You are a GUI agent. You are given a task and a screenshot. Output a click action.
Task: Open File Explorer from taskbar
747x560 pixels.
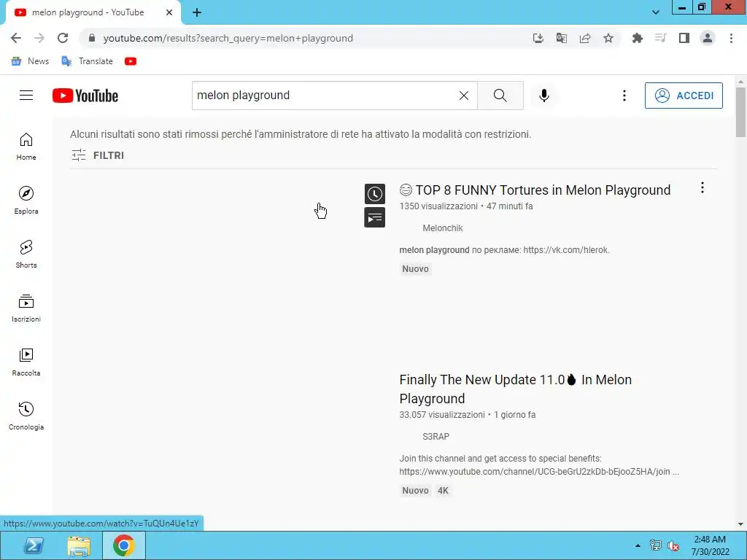coord(79,545)
